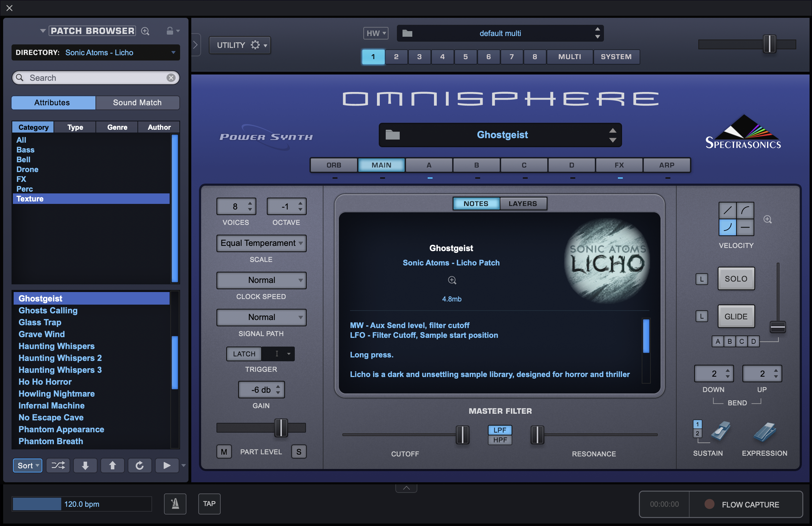The width and height of the screenshot is (812, 526).
Task: Open the multi folder icon
Action: coord(407,34)
